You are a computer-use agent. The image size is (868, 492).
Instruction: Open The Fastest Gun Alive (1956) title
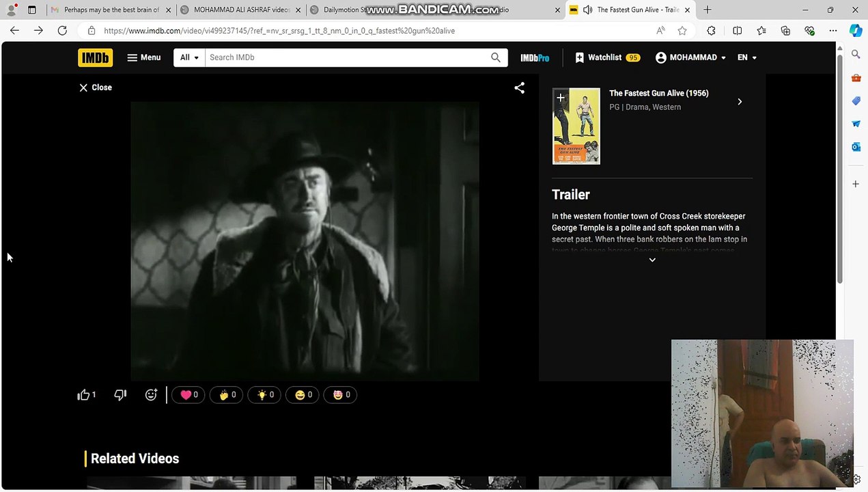tap(658, 93)
